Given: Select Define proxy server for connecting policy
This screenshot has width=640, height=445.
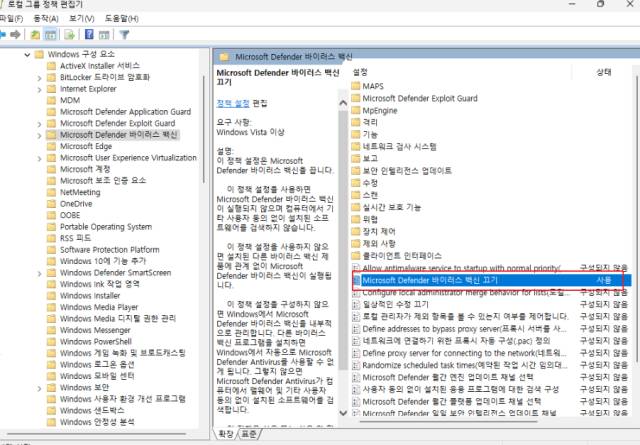Looking at the screenshot, I should 491,353.
